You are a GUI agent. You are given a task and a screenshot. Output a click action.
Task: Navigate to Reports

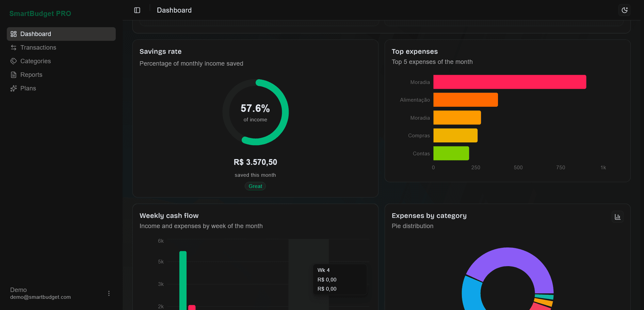61,75
